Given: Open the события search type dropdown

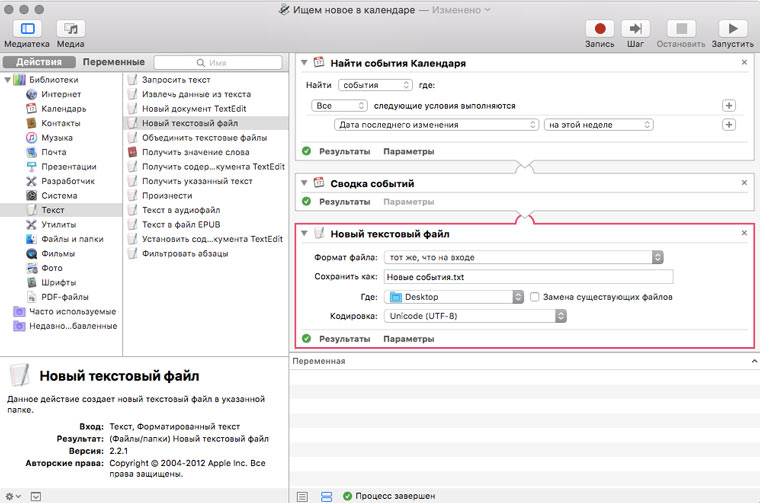Looking at the screenshot, I should click(375, 85).
